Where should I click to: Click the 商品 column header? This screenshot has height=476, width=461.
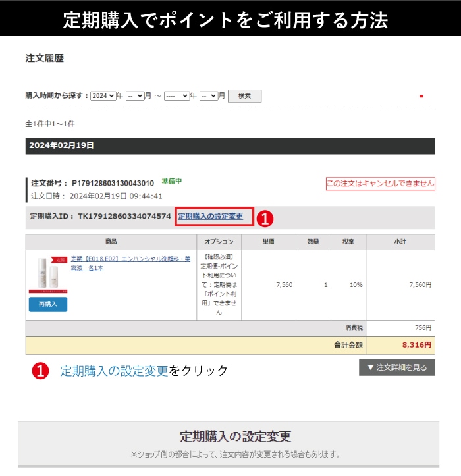[x=111, y=242]
